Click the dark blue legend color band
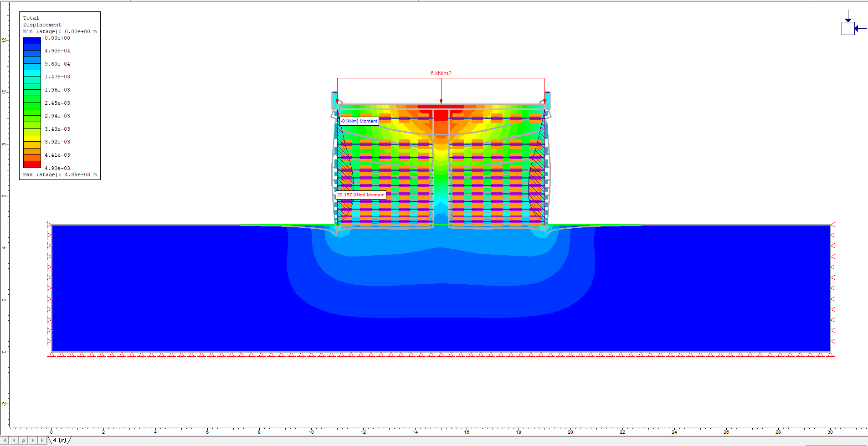Viewport: 868px width, 446px height. click(x=32, y=41)
